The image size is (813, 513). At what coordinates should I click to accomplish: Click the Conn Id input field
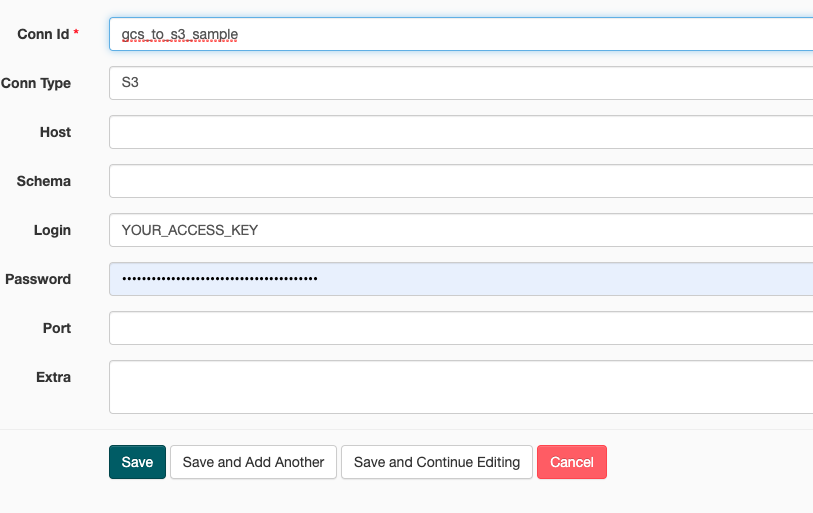coord(461,34)
